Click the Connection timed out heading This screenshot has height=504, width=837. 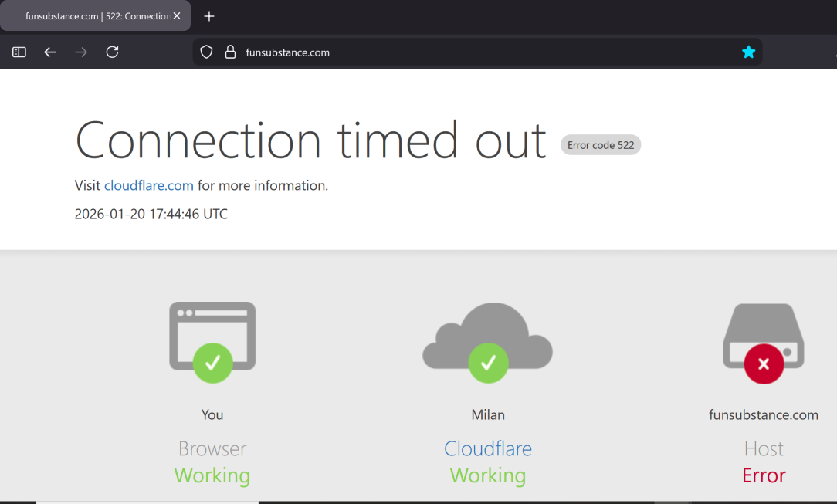point(310,140)
